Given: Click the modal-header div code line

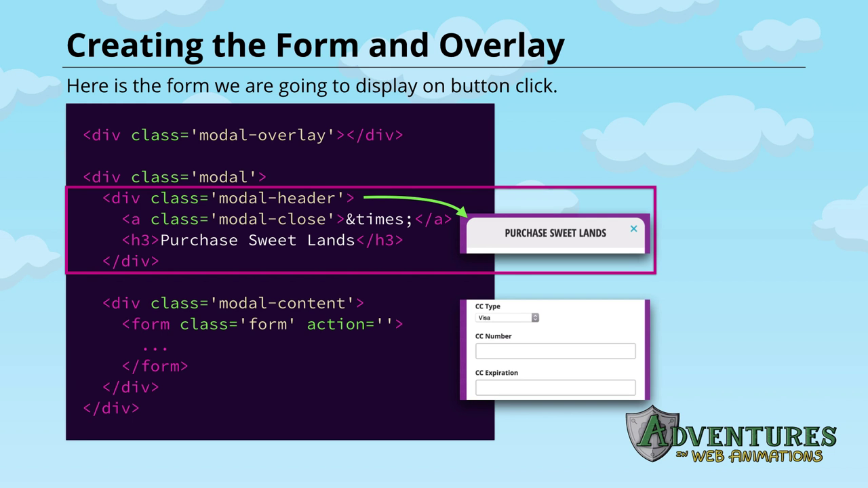Looking at the screenshot, I should pos(229,198).
